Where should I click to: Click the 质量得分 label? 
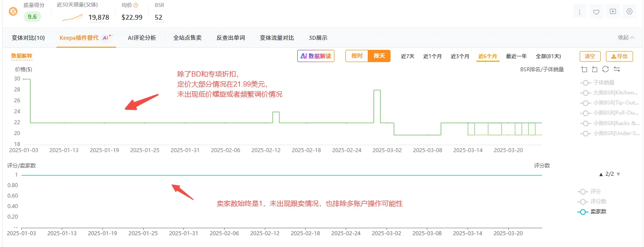pos(34,5)
